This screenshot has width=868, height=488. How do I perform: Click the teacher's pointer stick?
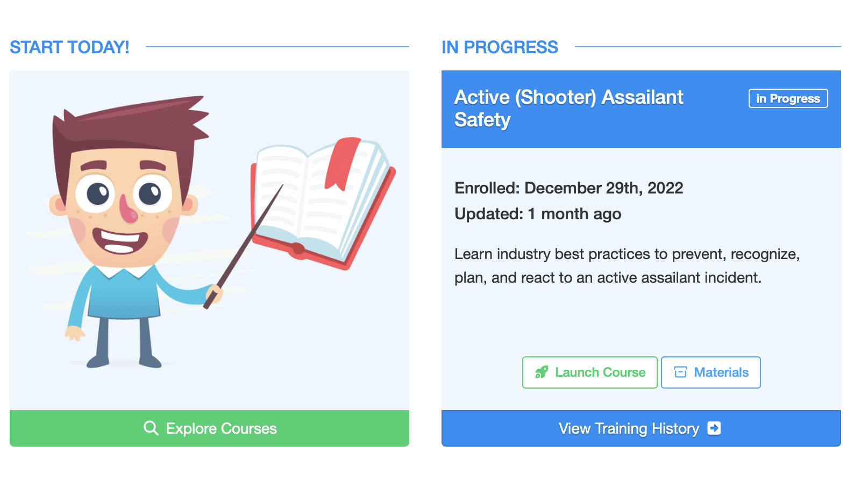pyautogui.click(x=244, y=246)
